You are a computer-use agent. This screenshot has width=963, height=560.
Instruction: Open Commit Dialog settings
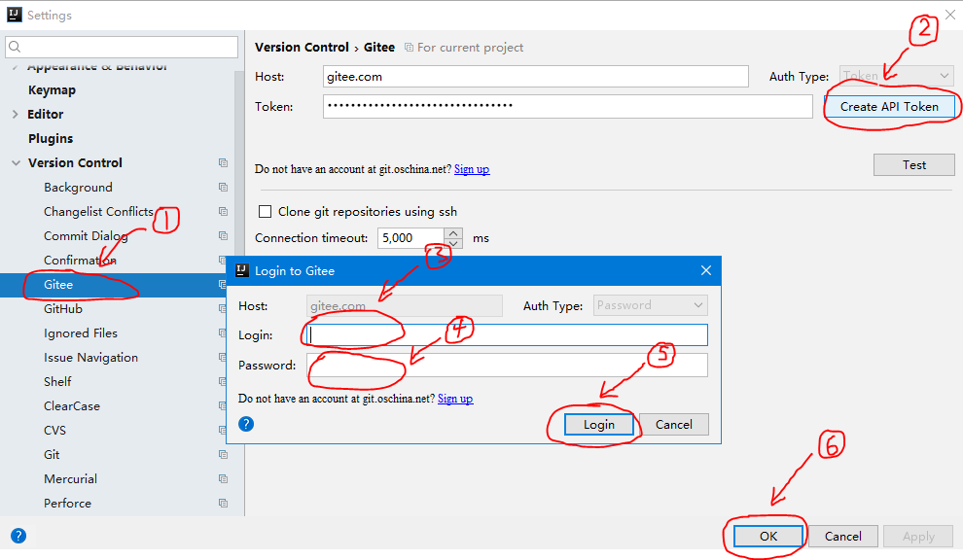tap(86, 236)
